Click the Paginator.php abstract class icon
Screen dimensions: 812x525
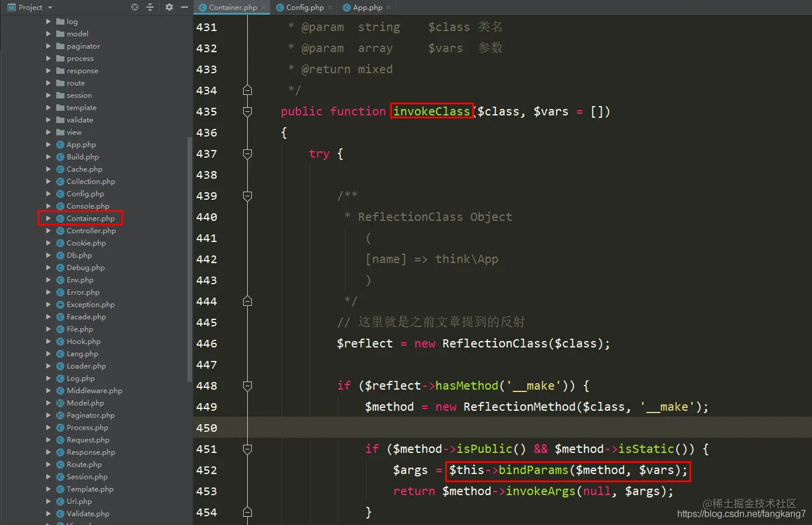(60, 415)
